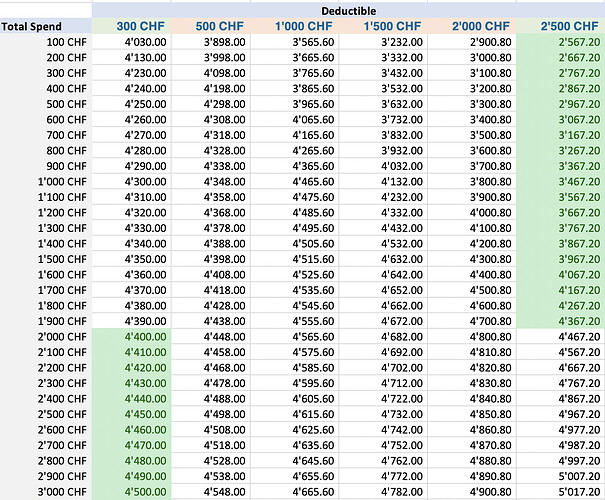The image size is (605, 500).
Task: Select green cell showing 4'450.00
Action: point(132,414)
